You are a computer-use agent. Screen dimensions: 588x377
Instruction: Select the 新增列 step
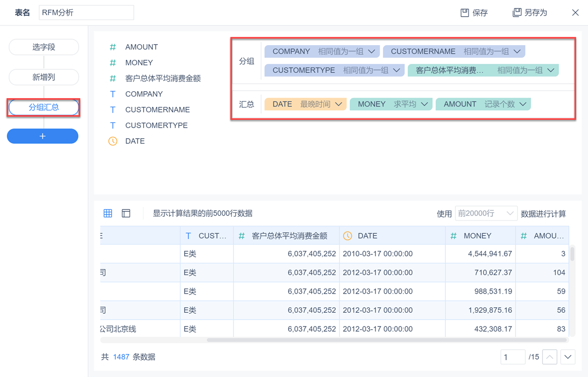44,77
